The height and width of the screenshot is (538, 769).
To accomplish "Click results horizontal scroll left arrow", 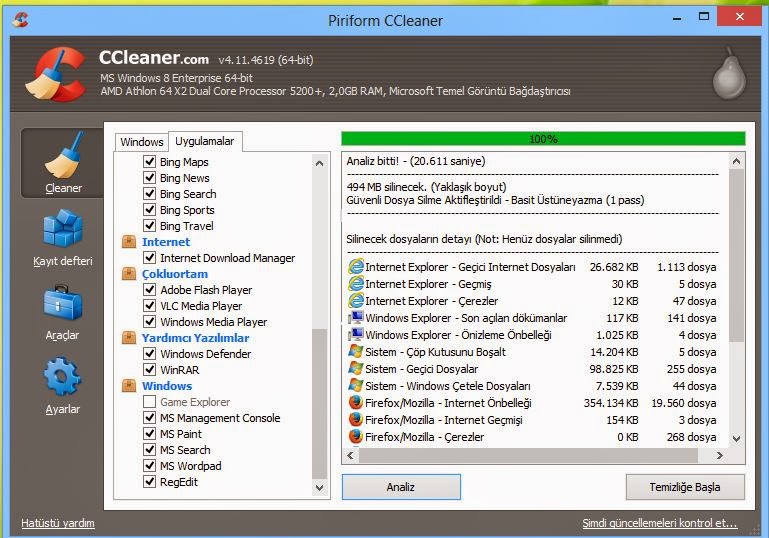I will 350,456.
